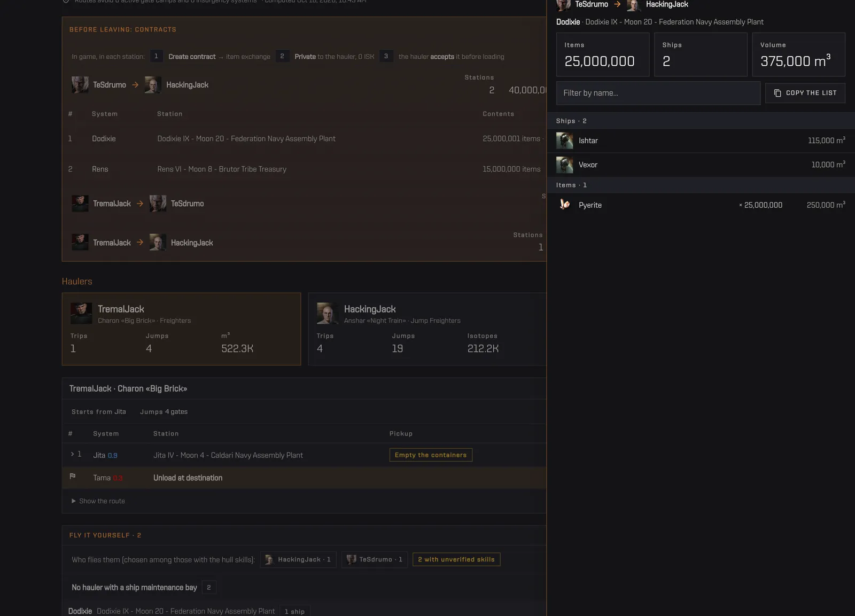Click the Jita IV Caldari Navy station text
Viewport: 855px width, 616px height.
[228, 455]
